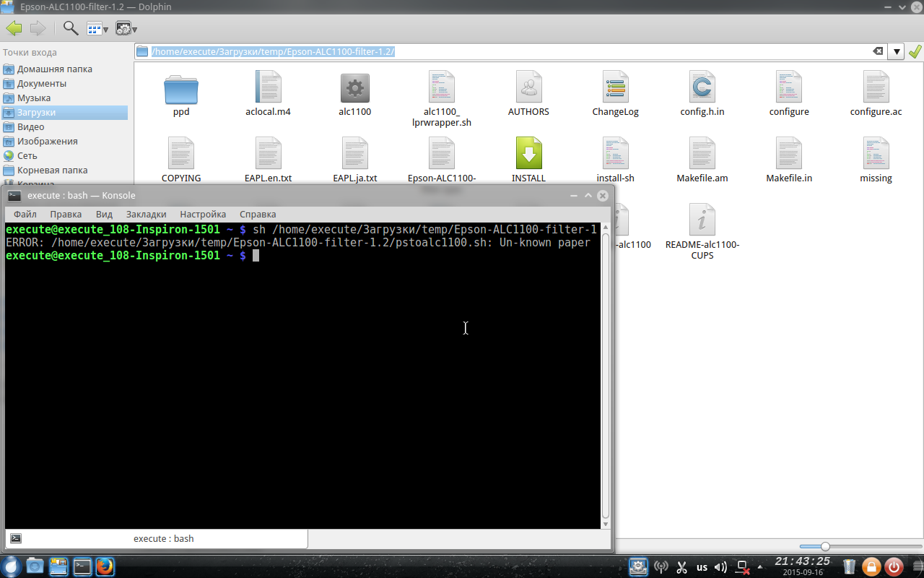Launch Firefox from the taskbar

(x=105, y=566)
